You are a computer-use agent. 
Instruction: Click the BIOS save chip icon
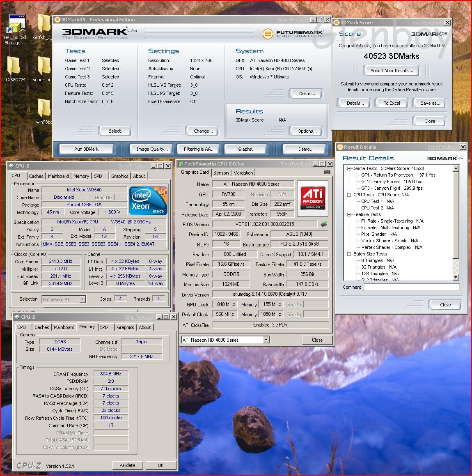(x=324, y=224)
